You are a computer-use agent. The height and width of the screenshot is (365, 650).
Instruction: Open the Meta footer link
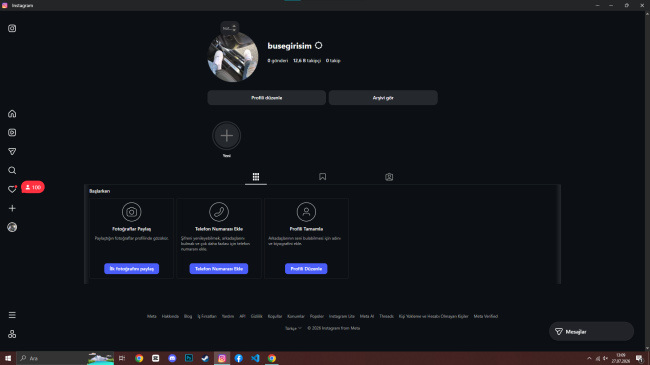[152, 316]
